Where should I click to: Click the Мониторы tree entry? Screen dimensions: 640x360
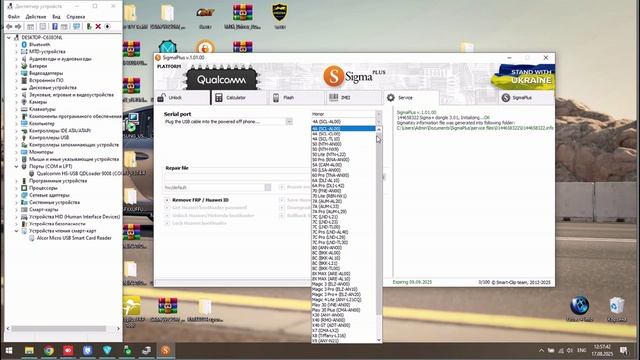(x=41, y=152)
